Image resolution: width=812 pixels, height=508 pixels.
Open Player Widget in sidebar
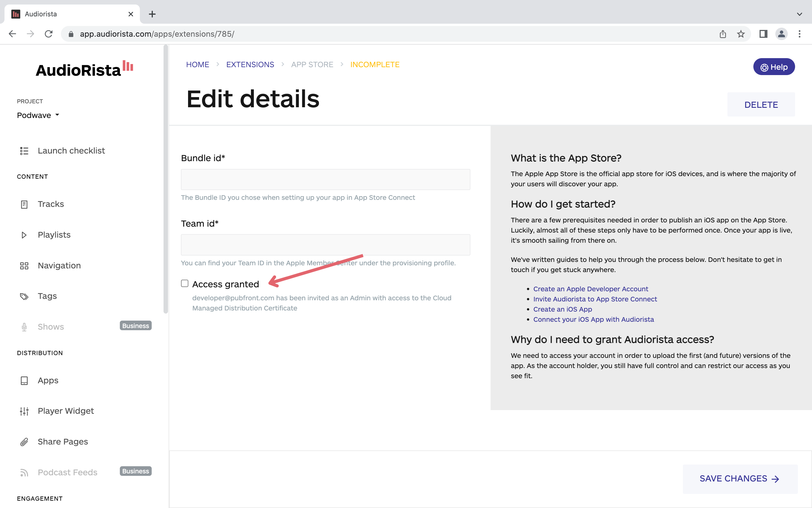coord(66,411)
